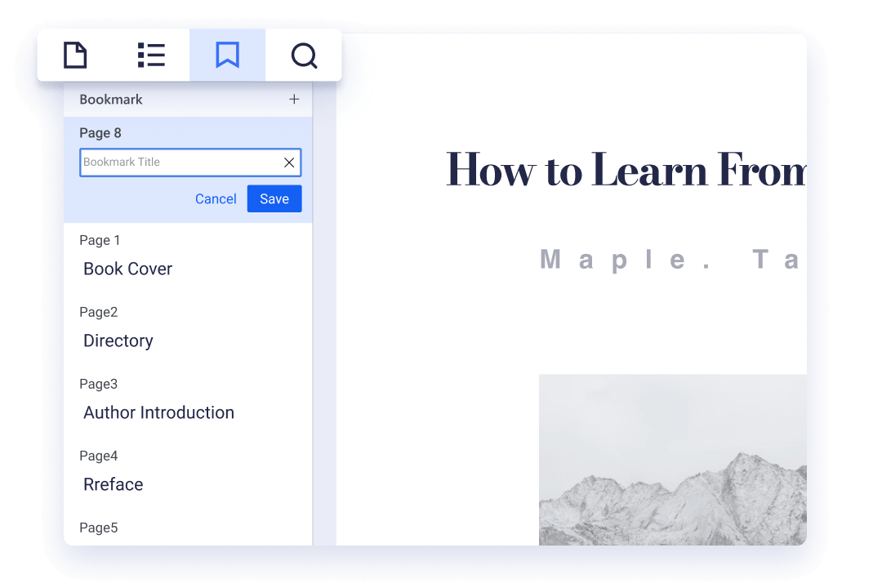The image size is (882, 588).
Task: Open the search magnifier icon
Action: coord(304,56)
